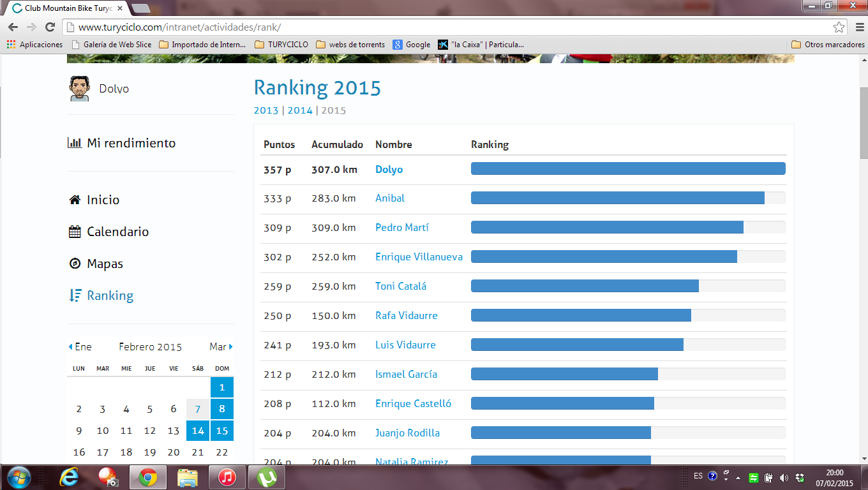
Task: Reload the page with refresh button
Action: (x=50, y=27)
